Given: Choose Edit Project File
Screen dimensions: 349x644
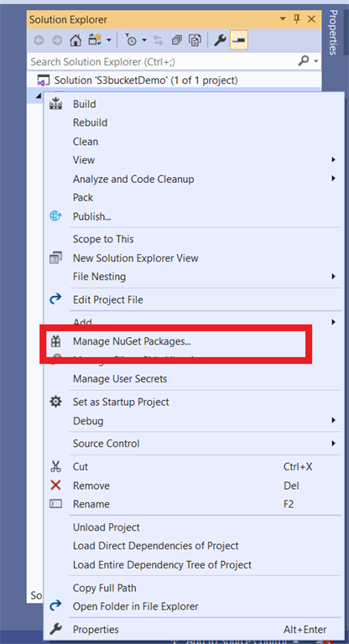Looking at the screenshot, I should tap(108, 300).
